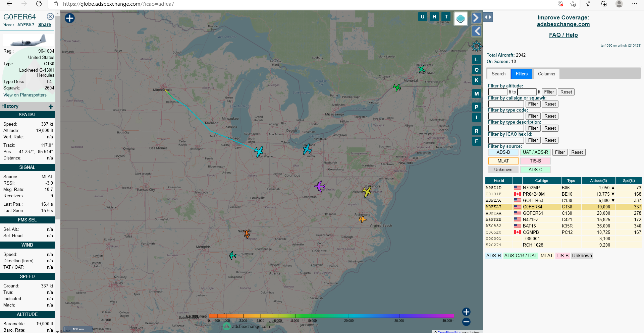Toggle the M map option

point(477,94)
